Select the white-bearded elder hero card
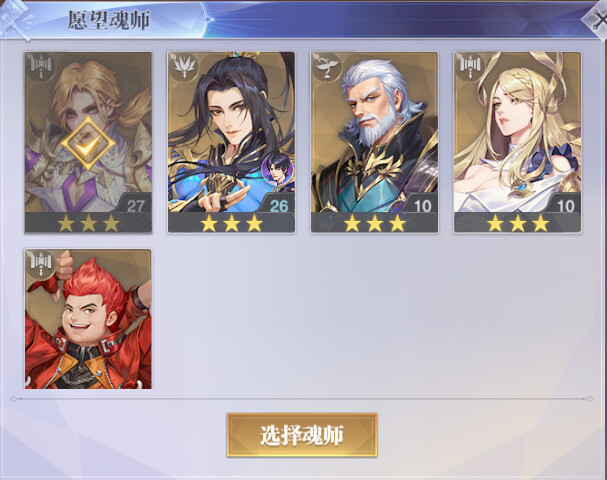 point(374,142)
